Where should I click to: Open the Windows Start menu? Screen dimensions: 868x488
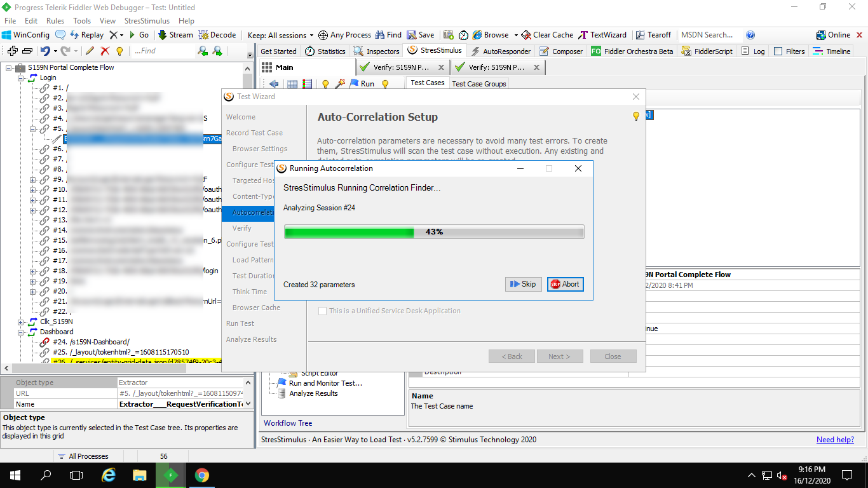pyautogui.click(x=15, y=475)
